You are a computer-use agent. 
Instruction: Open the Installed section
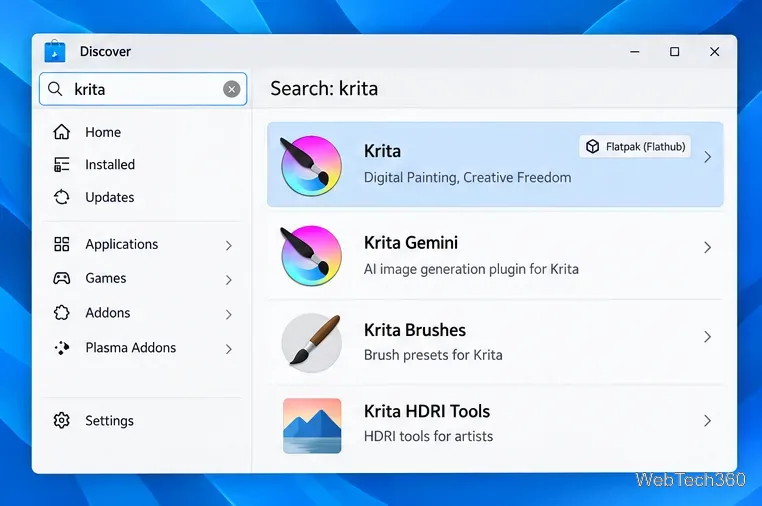click(x=110, y=165)
